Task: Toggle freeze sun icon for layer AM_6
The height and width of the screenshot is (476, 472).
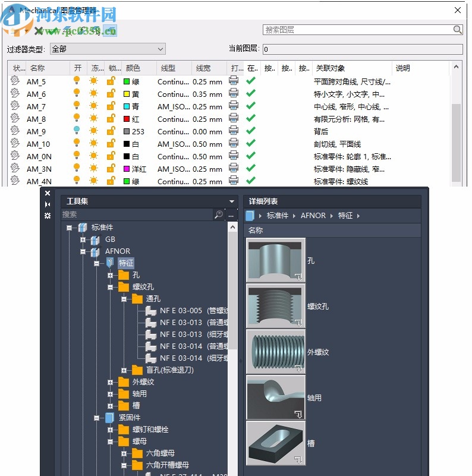Action: tap(93, 93)
